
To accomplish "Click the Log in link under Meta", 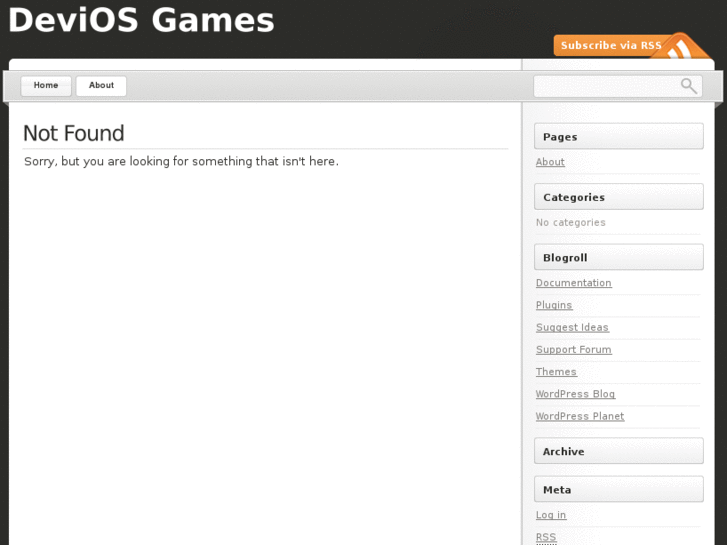I will pos(551,515).
